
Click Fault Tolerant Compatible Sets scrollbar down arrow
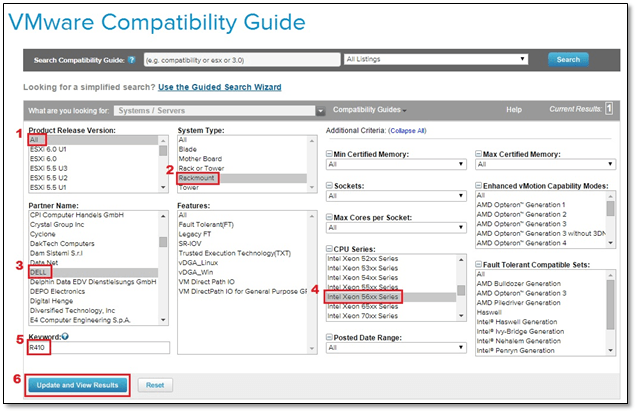tap(611, 350)
